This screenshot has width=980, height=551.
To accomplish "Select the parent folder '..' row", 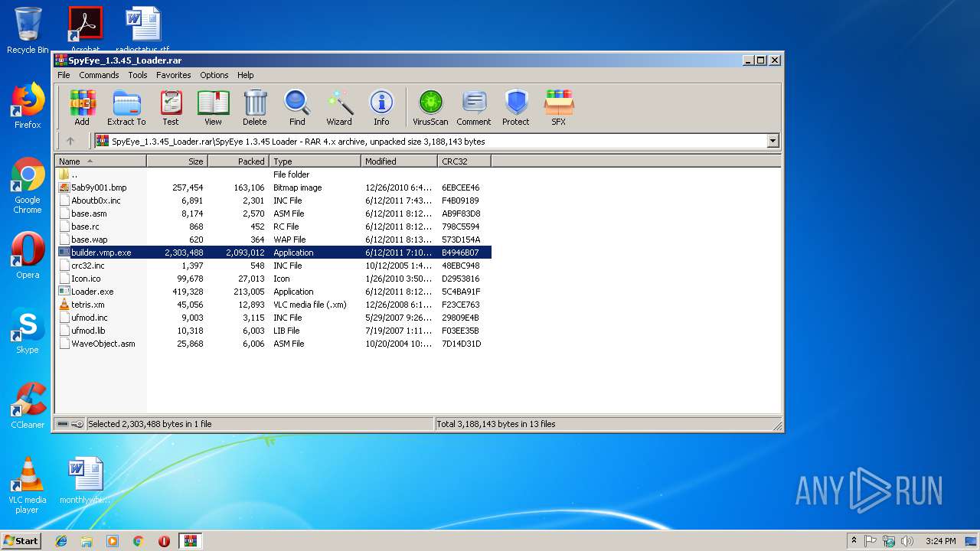I will (x=273, y=174).
